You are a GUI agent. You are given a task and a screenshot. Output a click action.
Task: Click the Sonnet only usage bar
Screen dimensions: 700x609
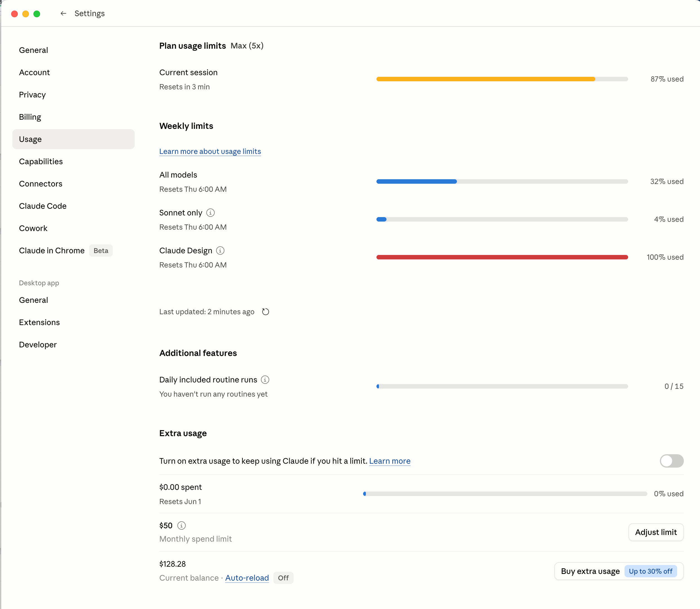(x=502, y=219)
